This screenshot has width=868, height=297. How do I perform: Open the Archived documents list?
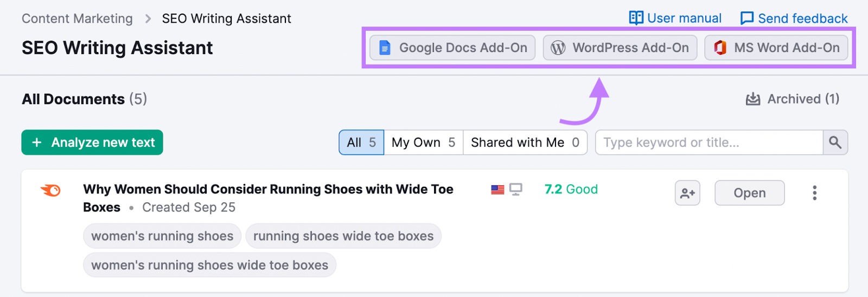pos(793,99)
